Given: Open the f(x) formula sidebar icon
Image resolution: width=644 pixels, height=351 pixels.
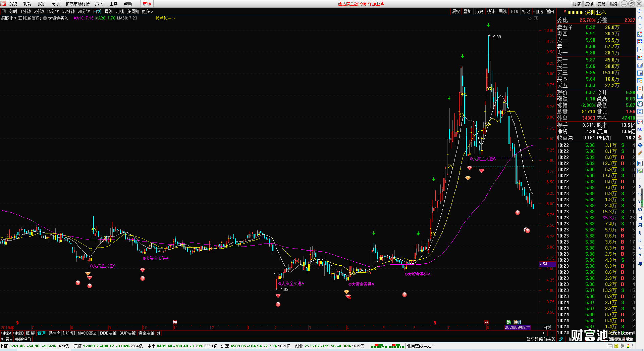Looking at the screenshot, I should 640,104.
